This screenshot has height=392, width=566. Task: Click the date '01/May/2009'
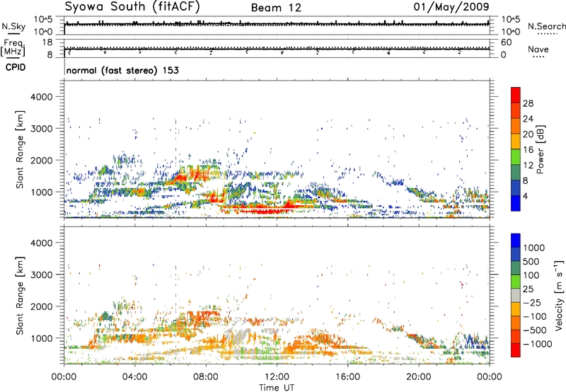tap(451, 7)
